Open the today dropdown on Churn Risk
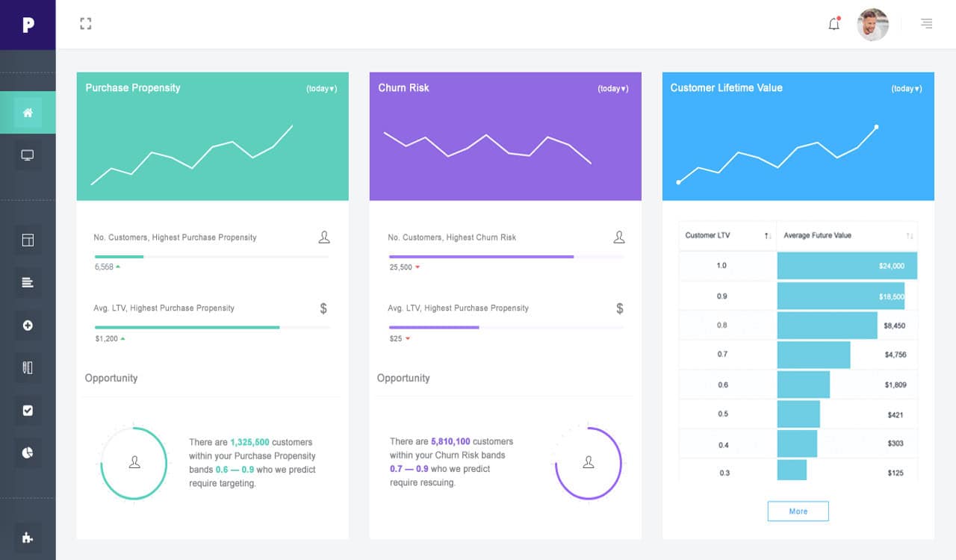 point(614,88)
